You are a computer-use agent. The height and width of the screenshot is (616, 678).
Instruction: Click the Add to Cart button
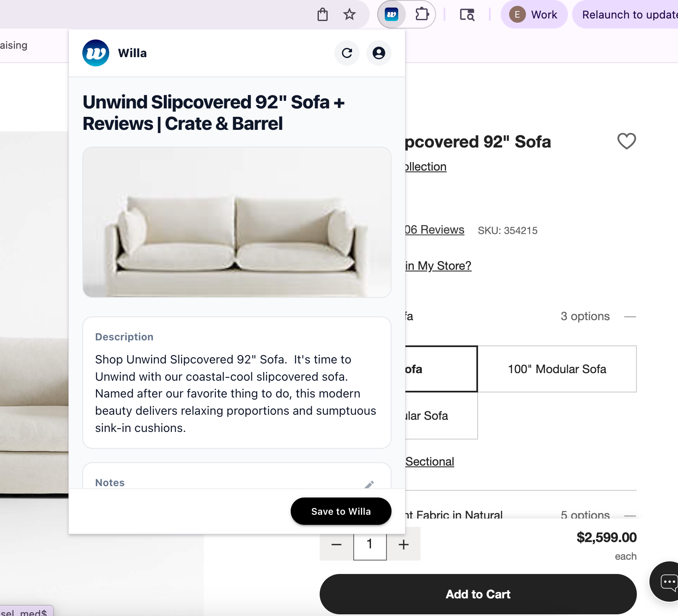pyautogui.click(x=478, y=594)
